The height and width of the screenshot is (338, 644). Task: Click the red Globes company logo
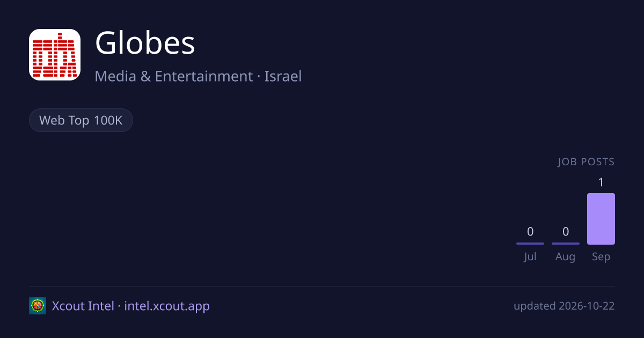(55, 55)
